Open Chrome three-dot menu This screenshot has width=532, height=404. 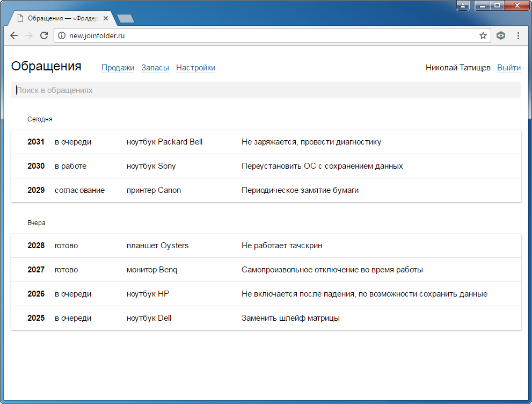[x=518, y=35]
